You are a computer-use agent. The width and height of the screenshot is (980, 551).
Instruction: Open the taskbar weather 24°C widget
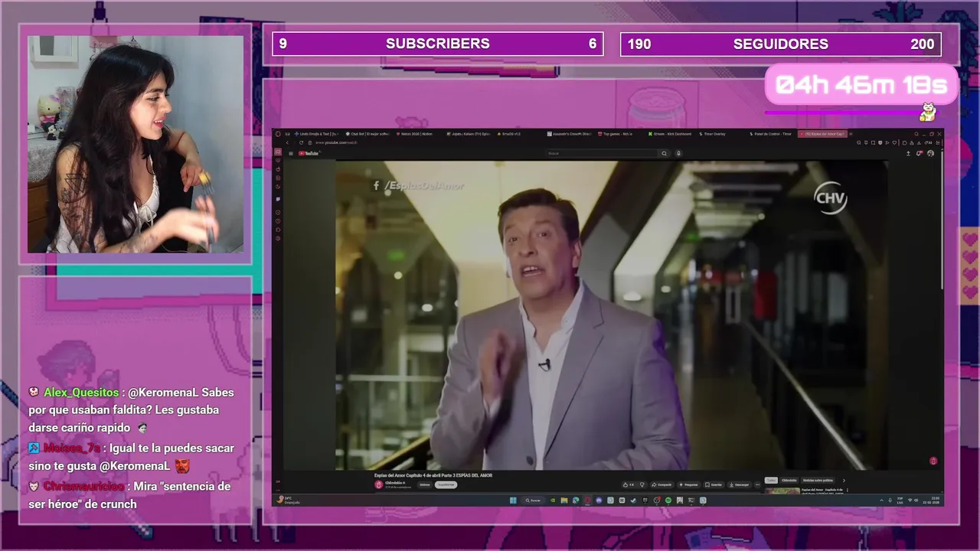pyautogui.click(x=289, y=501)
